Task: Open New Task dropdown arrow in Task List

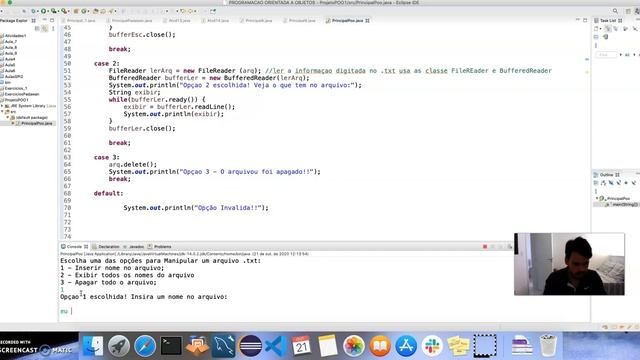Action: pos(600,29)
